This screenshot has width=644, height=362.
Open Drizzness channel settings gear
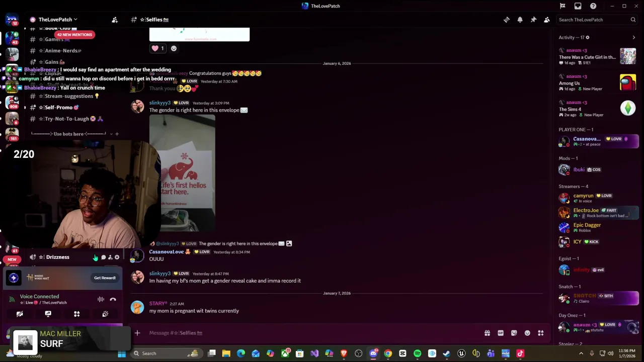click(117, 257)
